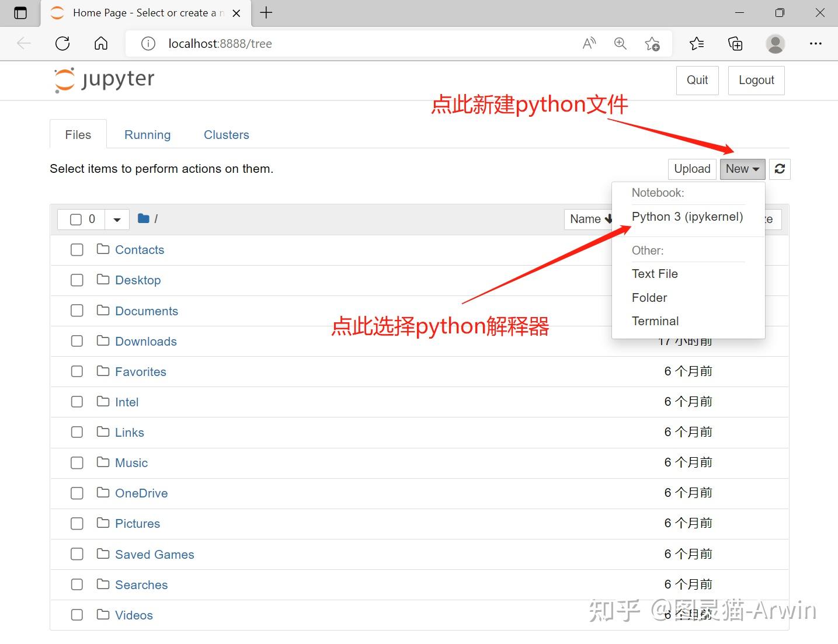Screen dimensions: 838x644
Task: Open browser Collections
Action: tap(735, 43)
